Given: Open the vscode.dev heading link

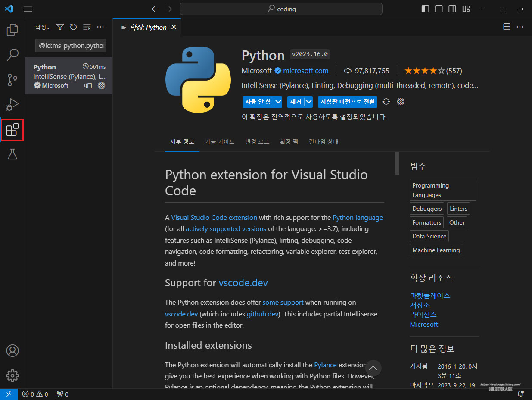Looking at the screenshot, I should [243, 283].
